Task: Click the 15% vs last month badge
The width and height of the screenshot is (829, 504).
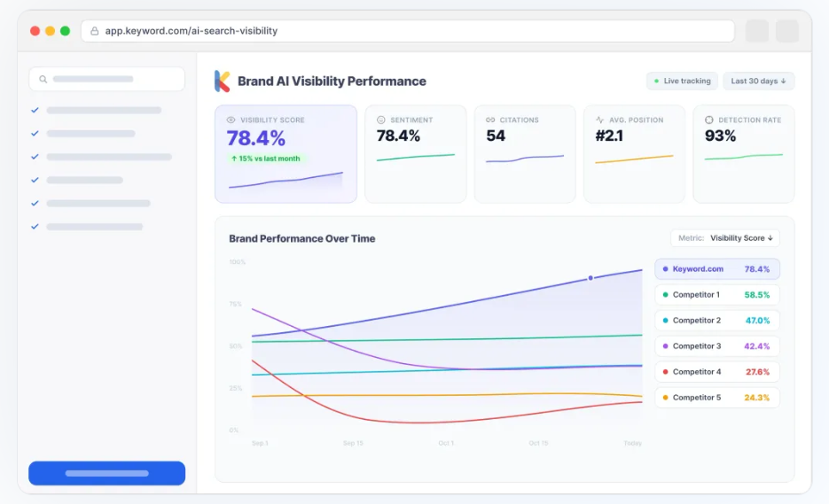Action: tap(266, 159)
